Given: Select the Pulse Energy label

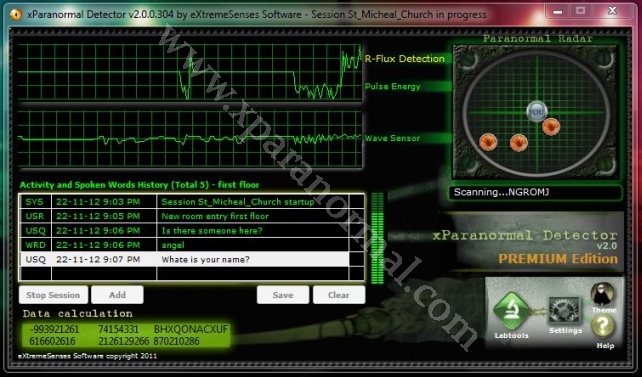Looking at the screenshot, I should click(393, 86).
